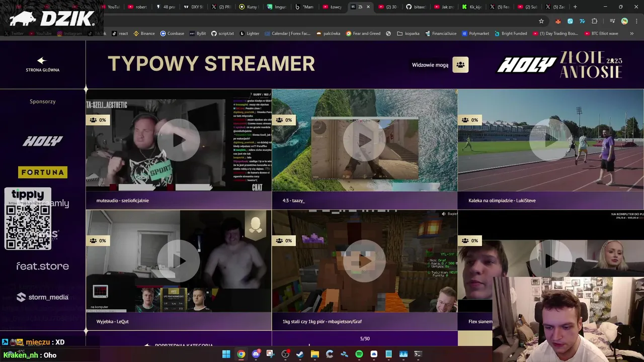Expand the bookmarks overflow chevron

click(631, 33)
